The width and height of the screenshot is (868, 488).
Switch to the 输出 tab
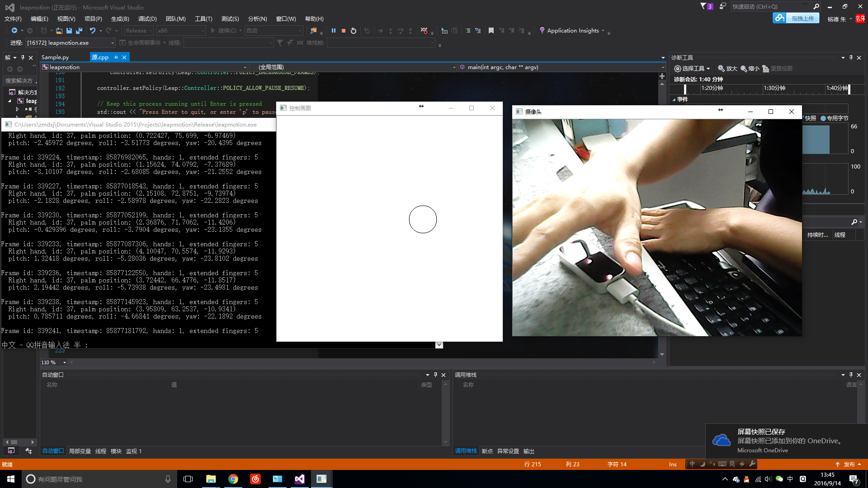pos(529,451)
